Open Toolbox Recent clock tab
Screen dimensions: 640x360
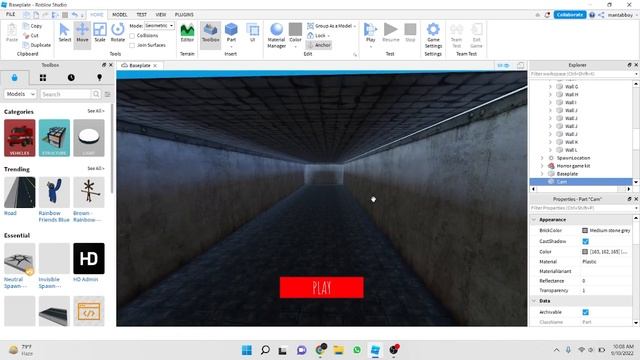click(71, 78)
